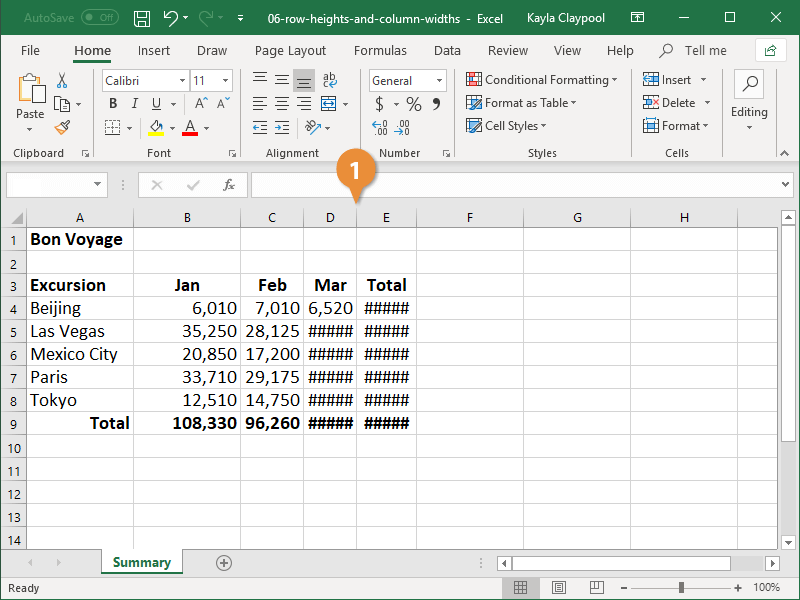This screenshot has height=600, width=800.
Task: Apply bold formatting from the Font group
Action: tap(113, 103)
